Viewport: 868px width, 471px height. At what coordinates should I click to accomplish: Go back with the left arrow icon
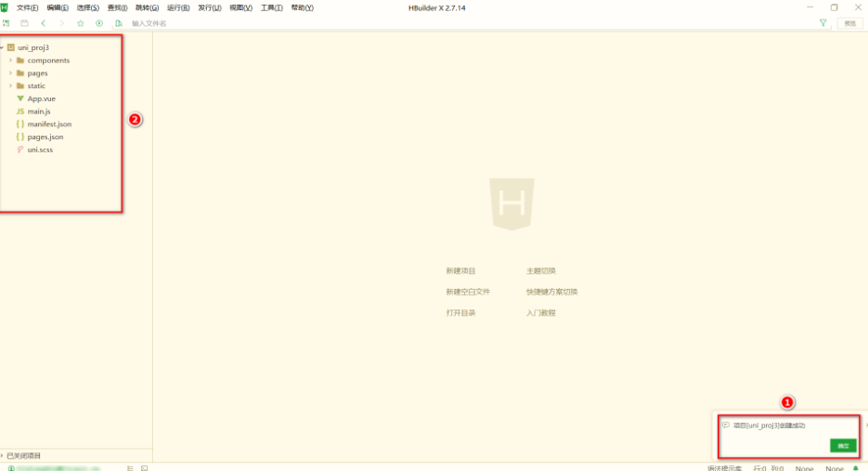(44, 23)
